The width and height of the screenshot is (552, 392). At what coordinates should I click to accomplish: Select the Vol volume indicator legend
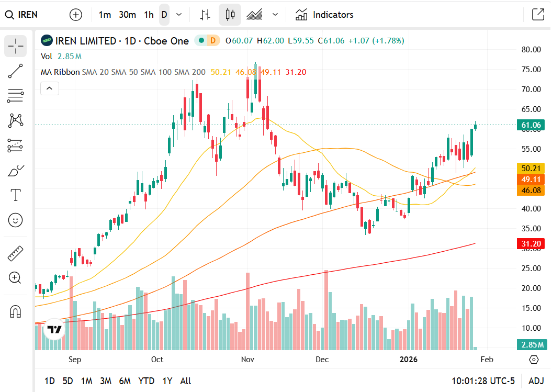tap(46, 57)
